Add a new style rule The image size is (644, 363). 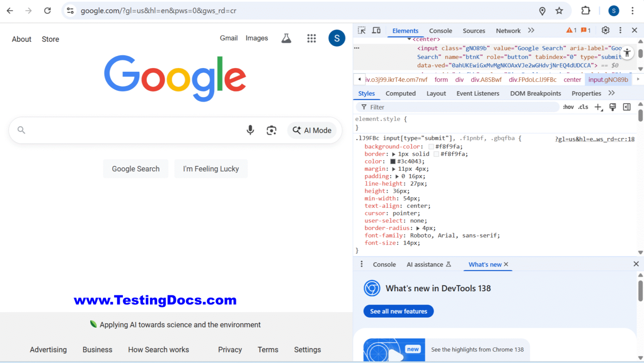(x=598, y=107)
